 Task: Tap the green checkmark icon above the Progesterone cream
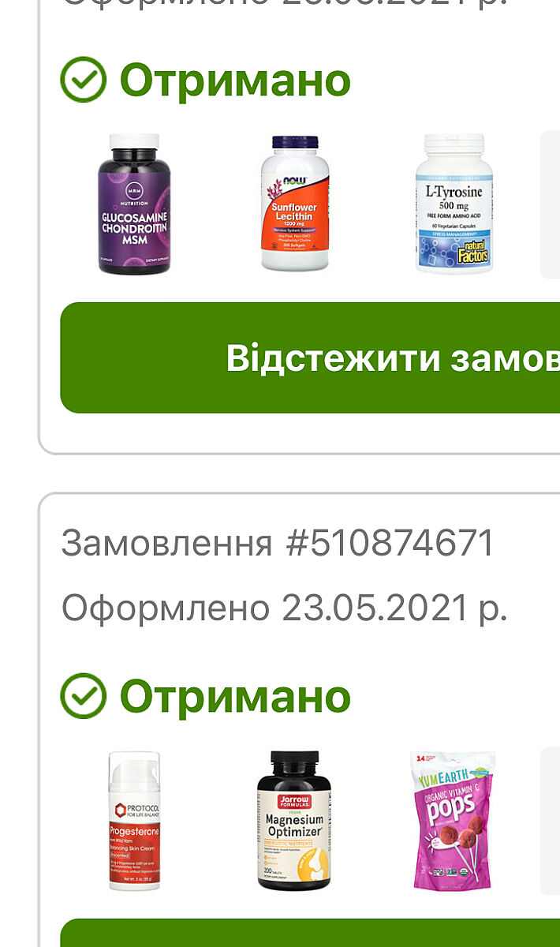[83, 696]
